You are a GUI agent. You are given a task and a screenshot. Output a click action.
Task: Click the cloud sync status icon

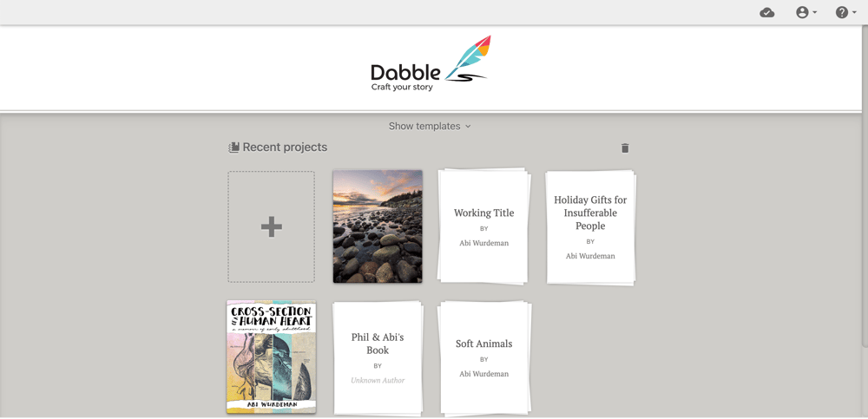tap(766, 13)
